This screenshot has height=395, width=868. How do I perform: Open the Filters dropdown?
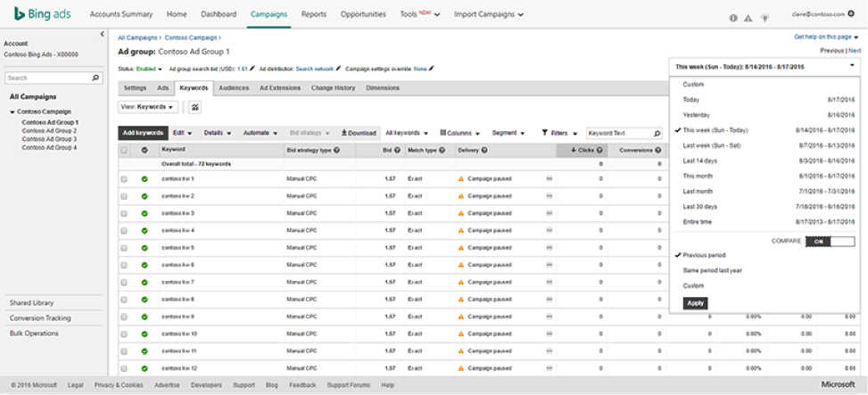coord(559,134)
